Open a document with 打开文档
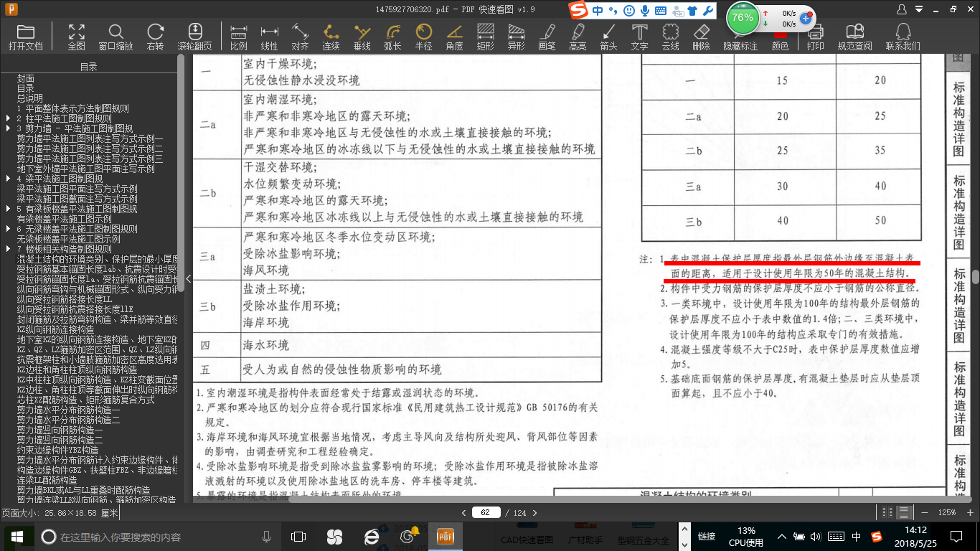The height and width of the screenshot is (551, 980). click(x=26, y=37)
